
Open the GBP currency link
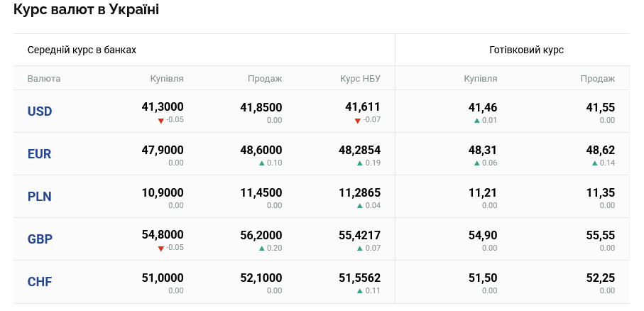coord(40,239)
